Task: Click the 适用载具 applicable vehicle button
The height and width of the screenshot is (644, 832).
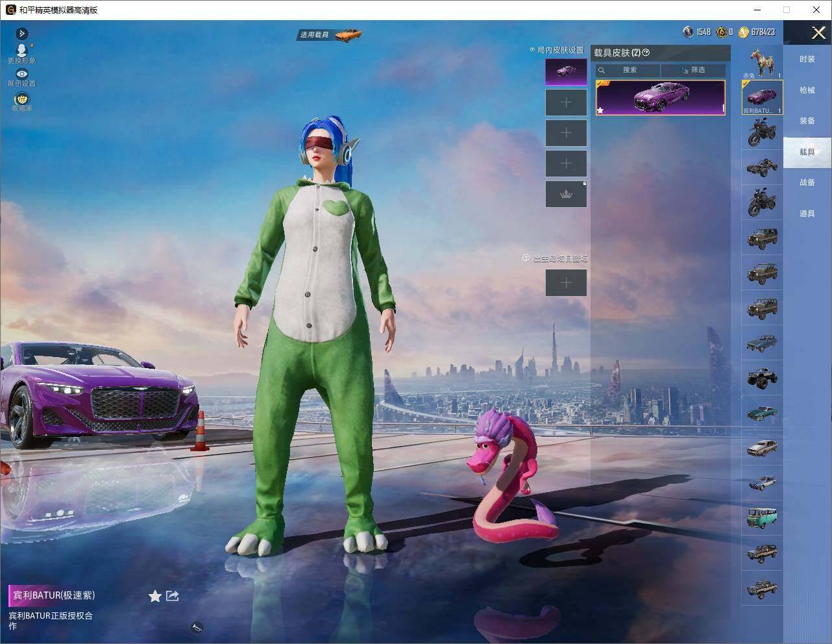Action: [x=329, y=34]
